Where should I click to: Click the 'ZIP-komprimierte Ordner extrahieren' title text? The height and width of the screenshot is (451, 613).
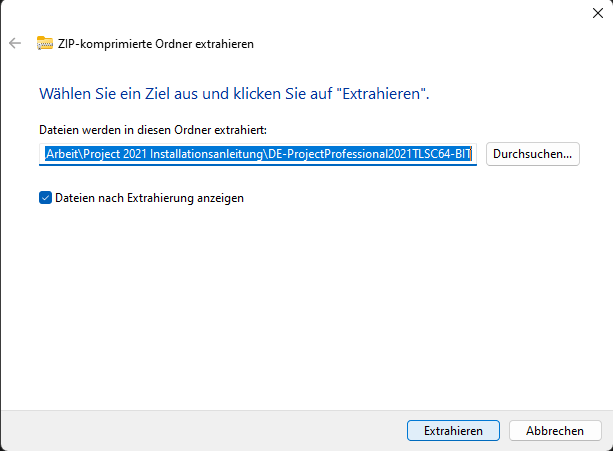pos(157,44)
